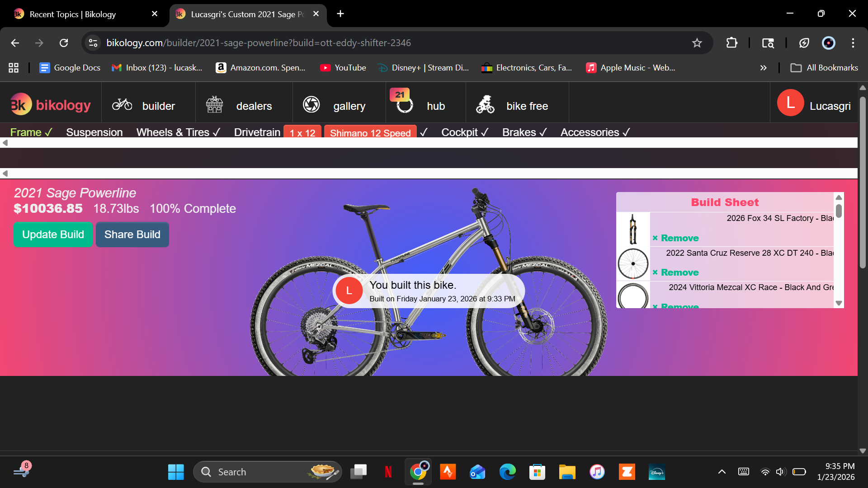The height and width of the screenshot is (488, 868).
Task: Open the gallery camera icon
Action: [311, 104]
